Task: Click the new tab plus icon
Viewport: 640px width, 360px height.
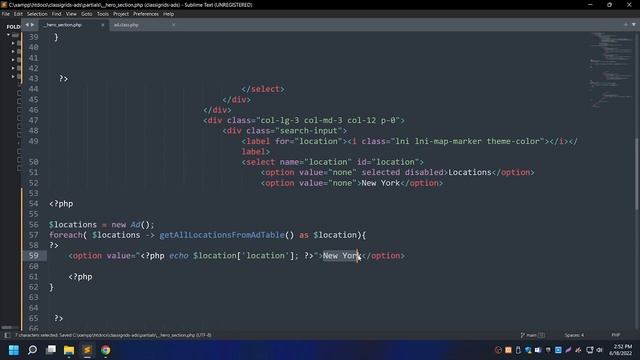Action: tap(625, 24)
